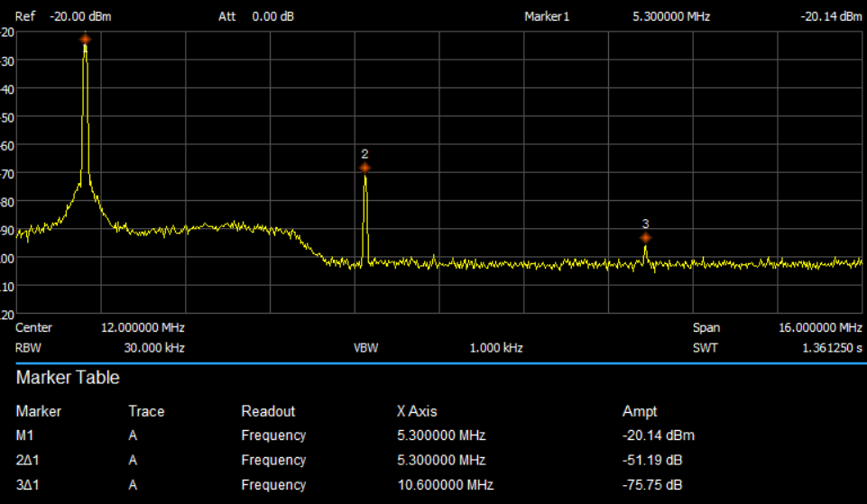The height and width of the screenshot is (504, 867).
Task: Edit the Center frequency 12.000000 MHz
Action: coord(143,327)
